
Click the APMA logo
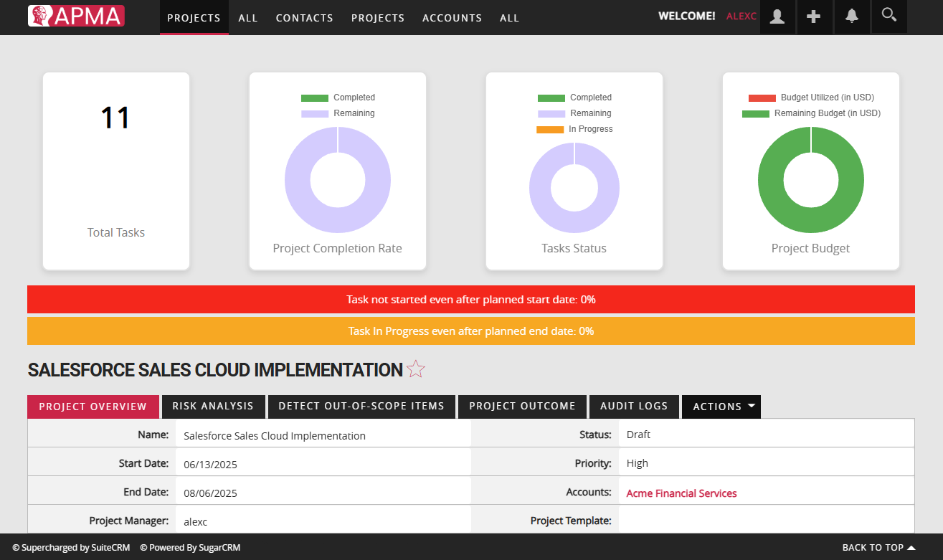tap(76, 16)
